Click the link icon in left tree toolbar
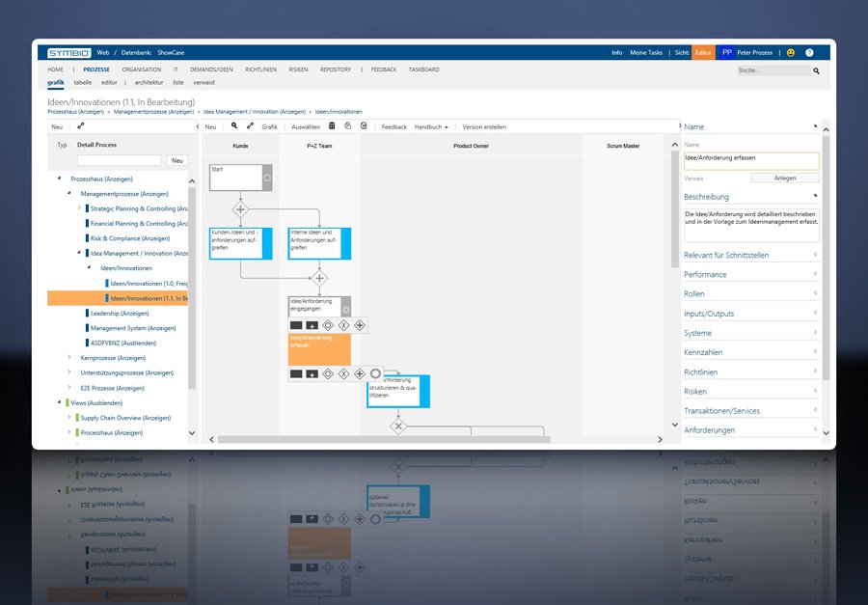The image size is (868, 605). point(80,126)
